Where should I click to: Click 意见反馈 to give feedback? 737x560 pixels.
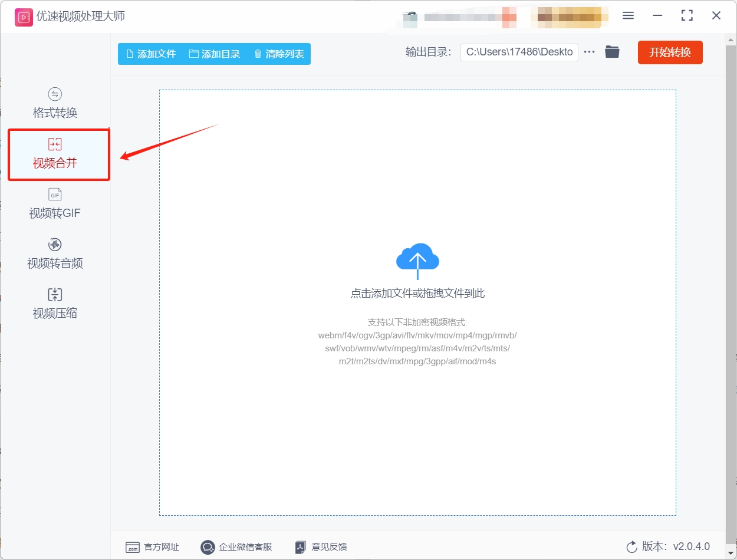pyautogui.click(x=320, y=547)
